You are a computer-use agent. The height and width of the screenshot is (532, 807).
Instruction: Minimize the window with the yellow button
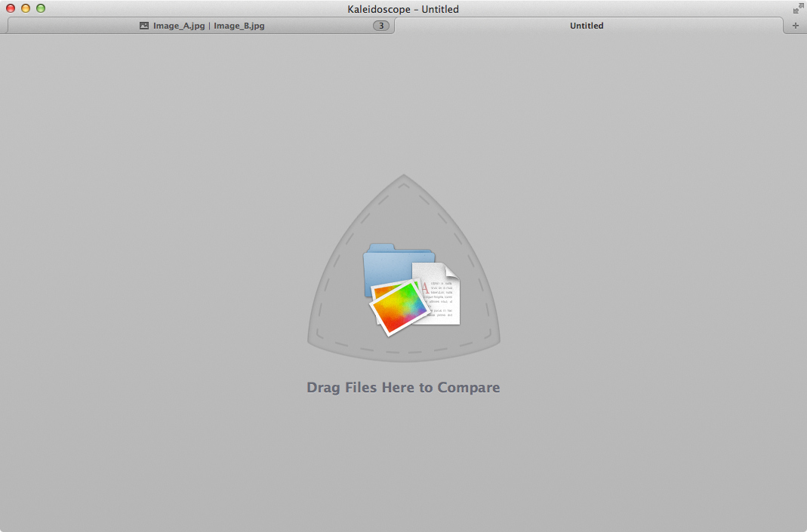click(26, 8)
